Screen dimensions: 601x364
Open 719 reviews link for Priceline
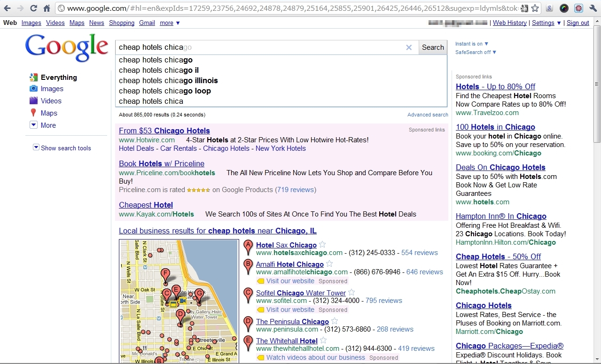click(x=296, y=190)
